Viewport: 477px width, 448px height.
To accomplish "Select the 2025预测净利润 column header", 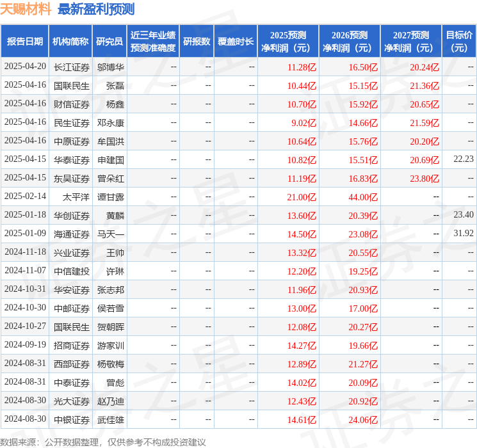I will point(288,42).
